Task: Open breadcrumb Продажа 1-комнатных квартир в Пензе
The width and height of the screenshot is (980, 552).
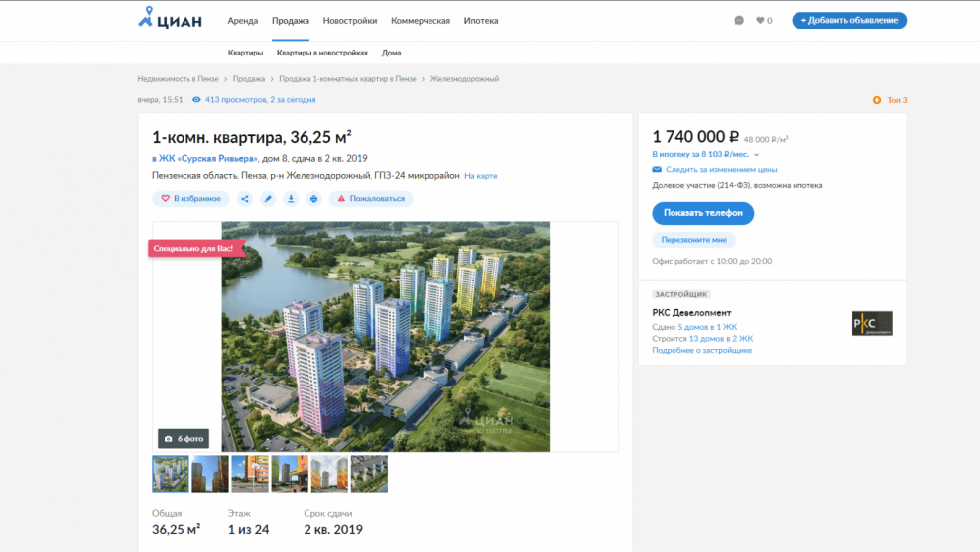Action: click(x=347, y=79)
